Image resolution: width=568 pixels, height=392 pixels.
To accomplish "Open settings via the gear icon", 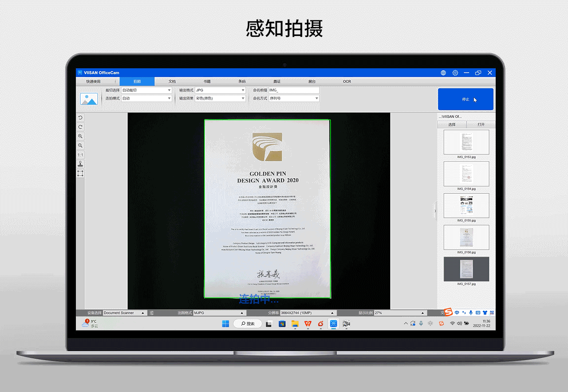I will click(x=455, y=73).
